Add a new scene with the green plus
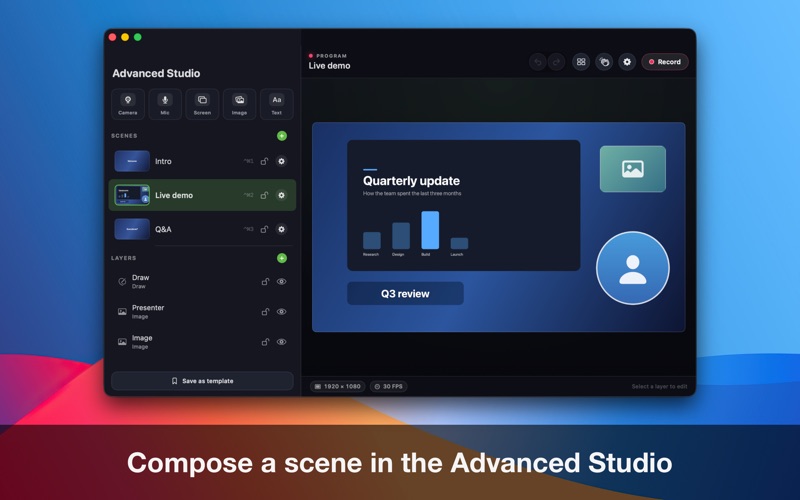The image size is (800, 500). tap(282, 136)
